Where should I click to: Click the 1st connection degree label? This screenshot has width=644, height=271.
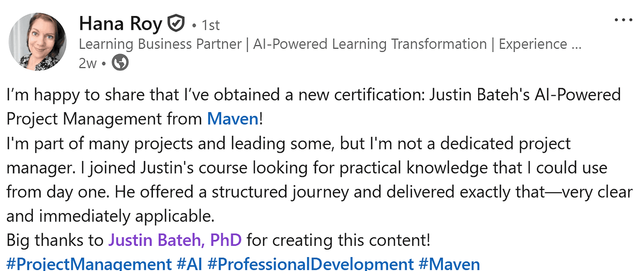210,25
